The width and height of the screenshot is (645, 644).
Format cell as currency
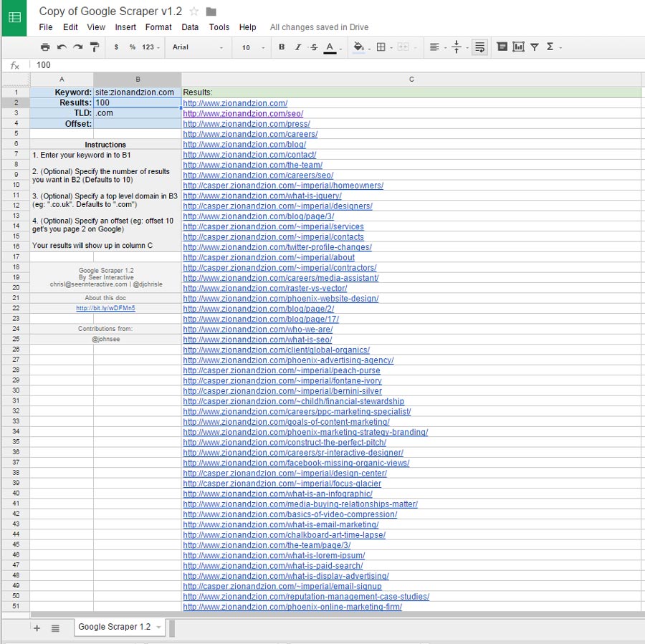point(116,47)
